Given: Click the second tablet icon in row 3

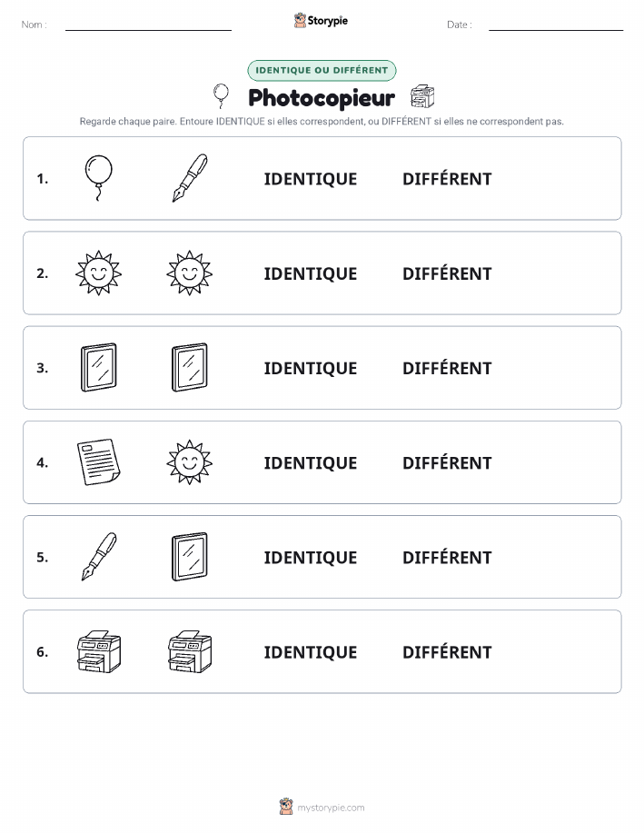Looking at the screenshot, I should pos(190,368).
